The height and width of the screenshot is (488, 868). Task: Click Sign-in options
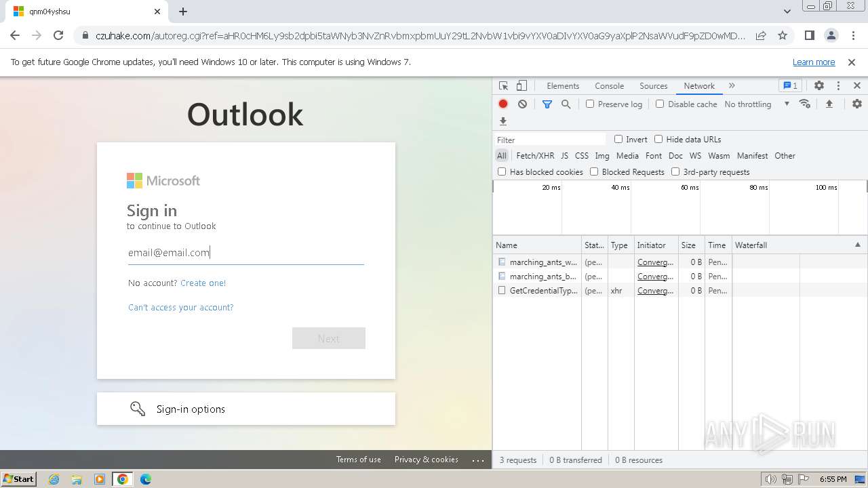(x=245, y=409)
